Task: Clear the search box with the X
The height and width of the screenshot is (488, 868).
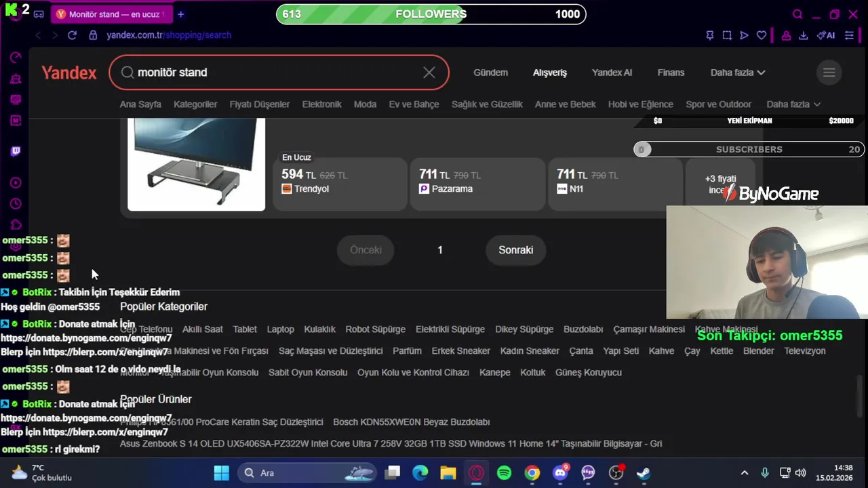Action: coord(429,73)
